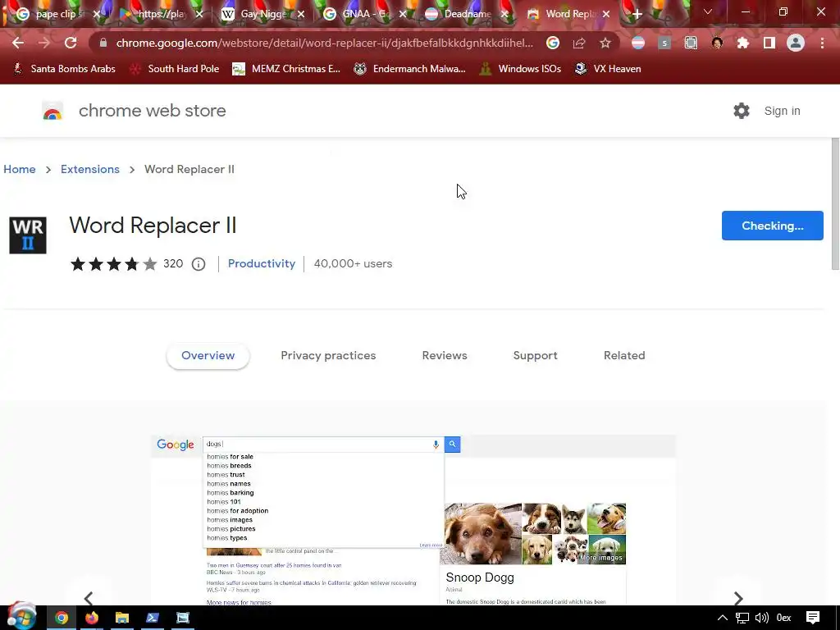Go to Home breadcrumb link
The image size is (840, 630).
20,169
